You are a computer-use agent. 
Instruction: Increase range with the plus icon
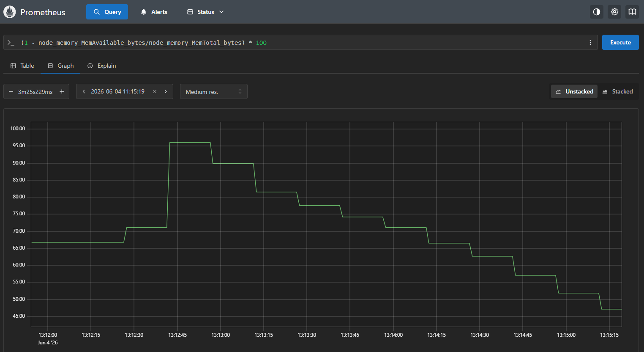62,91
